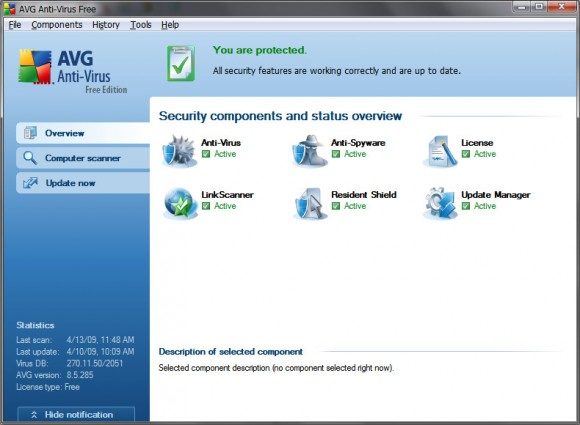Screen dimensions: 580x425
Task: Open the License component icon
Action: [440, 151]
